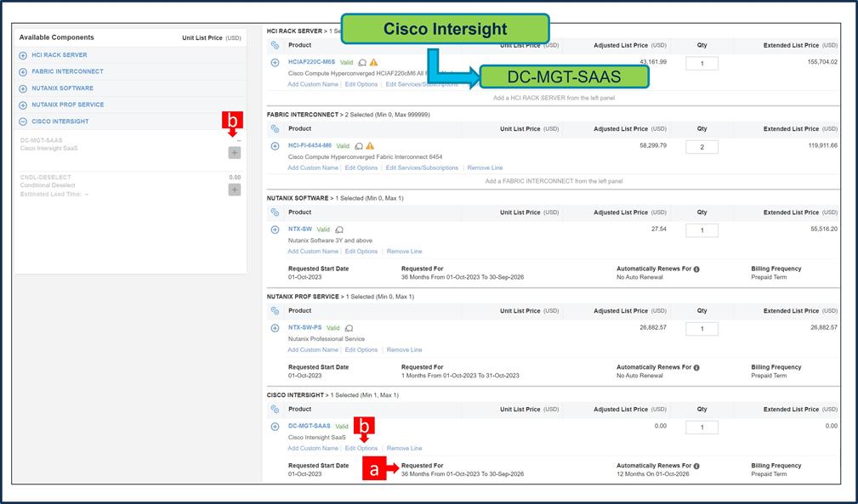The image size is (858, 504).
Task: Click header icon in HCI RACK SERVER table
Action: point(276,45)
